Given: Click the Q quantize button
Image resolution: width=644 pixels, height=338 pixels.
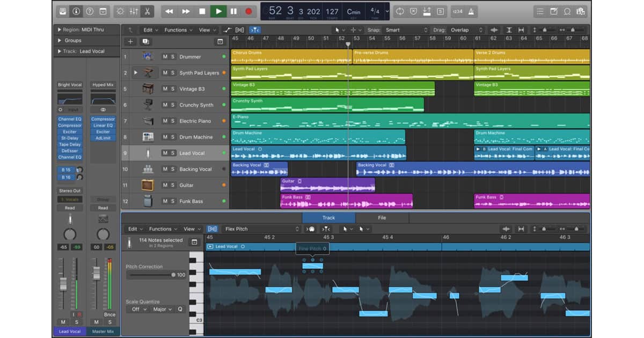Looking at the screenshot, I should point(180,310).
